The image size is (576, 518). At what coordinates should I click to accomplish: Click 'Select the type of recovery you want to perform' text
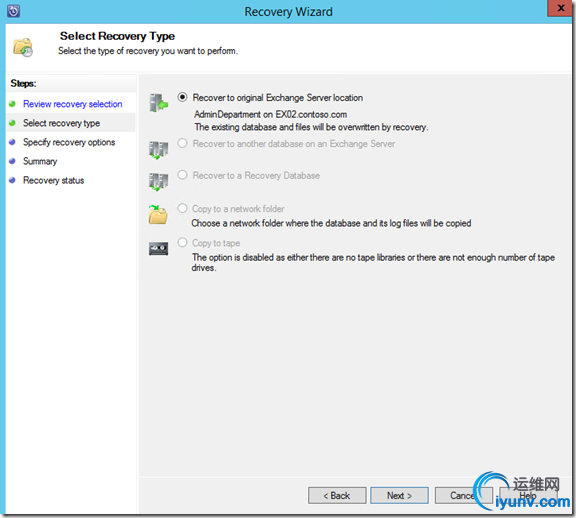148,51
